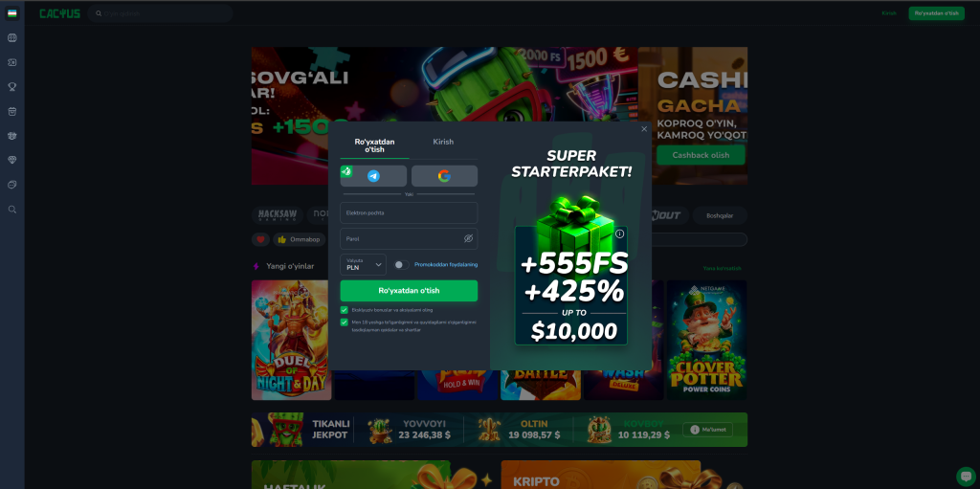Click the magnifier icon in the sidebar
The image size is (980, 489).
[11, 210]
